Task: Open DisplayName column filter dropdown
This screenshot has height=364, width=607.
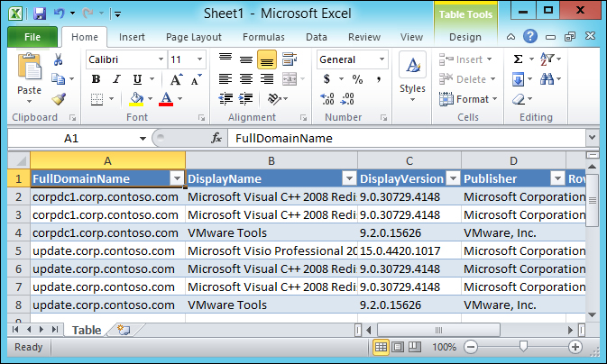Action: click(349, 178)
